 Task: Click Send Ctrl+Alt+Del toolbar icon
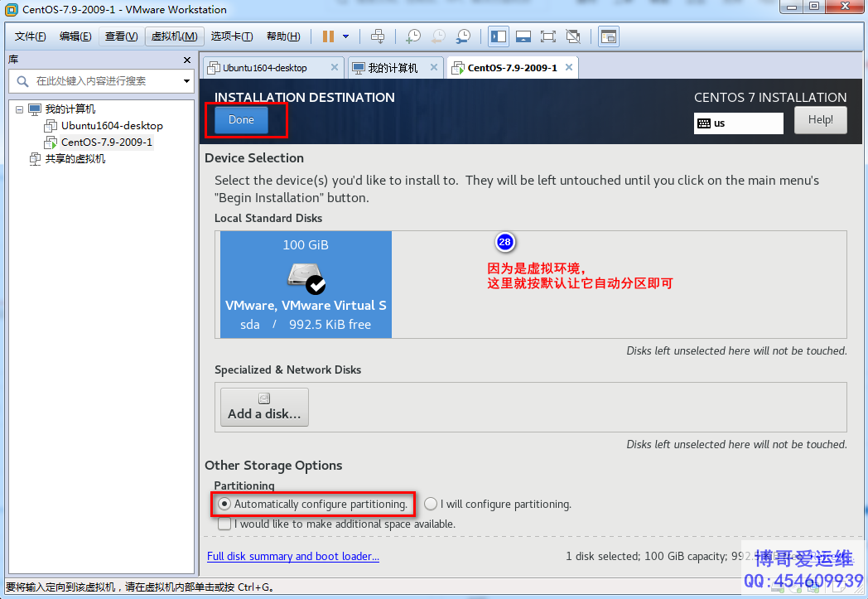pos(378,36)
